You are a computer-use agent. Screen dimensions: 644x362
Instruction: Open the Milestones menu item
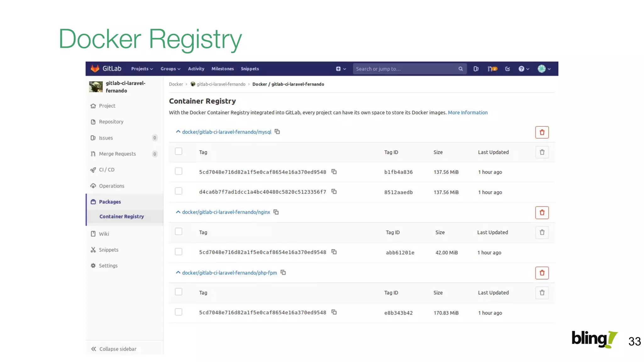(x=223, y=69)
